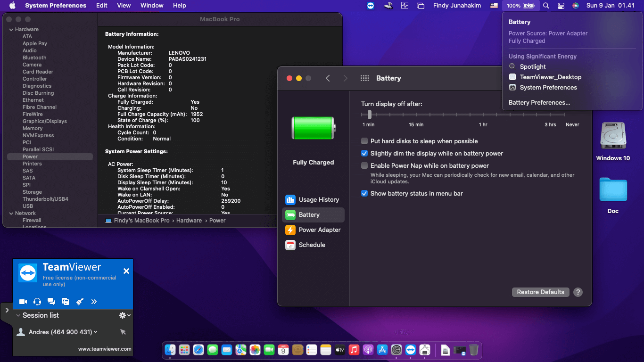Open the www.teamviewer.com link
Image resolution: width=644 pixels, height=362 pixels.
[105, 349]
